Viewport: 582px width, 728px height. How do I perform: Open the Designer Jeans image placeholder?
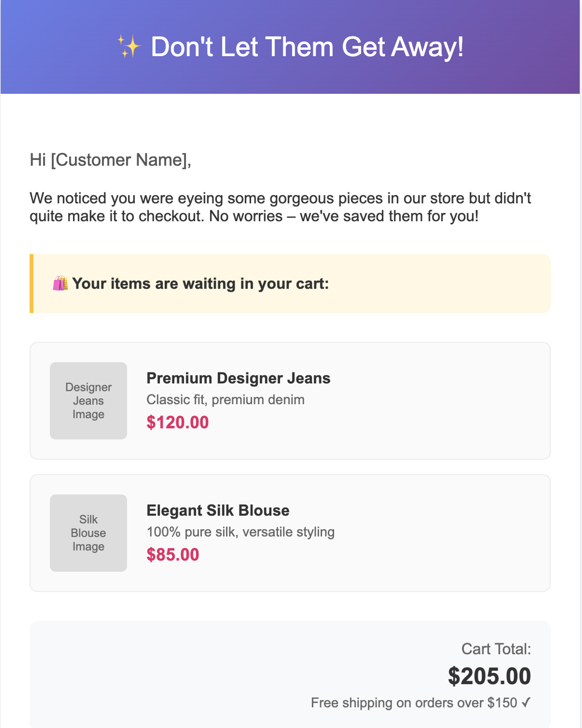coord(89,401)
